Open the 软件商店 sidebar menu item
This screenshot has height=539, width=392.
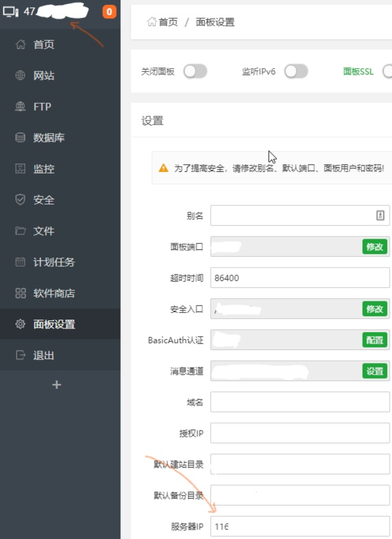pyautogui.click(x=60, y=293)
